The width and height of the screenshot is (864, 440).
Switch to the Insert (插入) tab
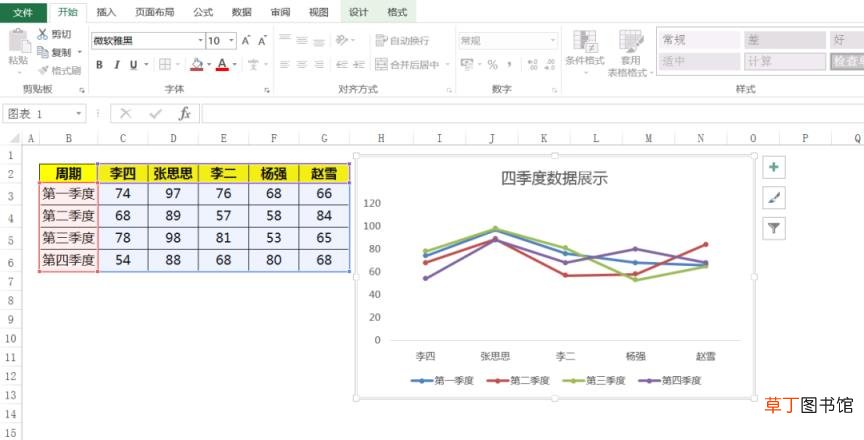coord(106,12)
